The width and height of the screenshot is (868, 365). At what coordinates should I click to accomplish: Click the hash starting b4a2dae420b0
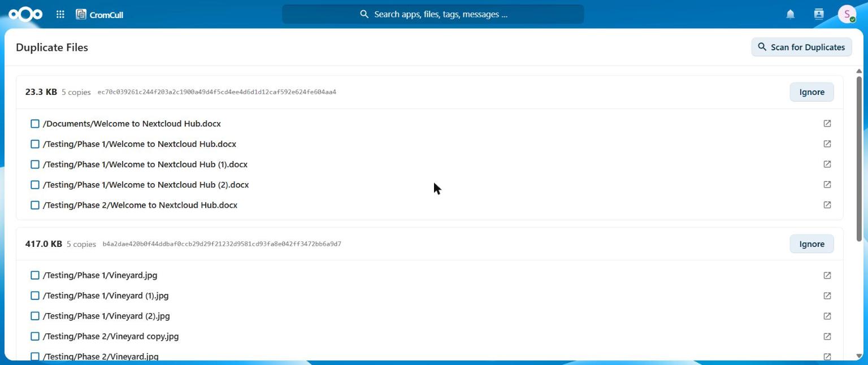pyautogui.click(x=222, y=244)
